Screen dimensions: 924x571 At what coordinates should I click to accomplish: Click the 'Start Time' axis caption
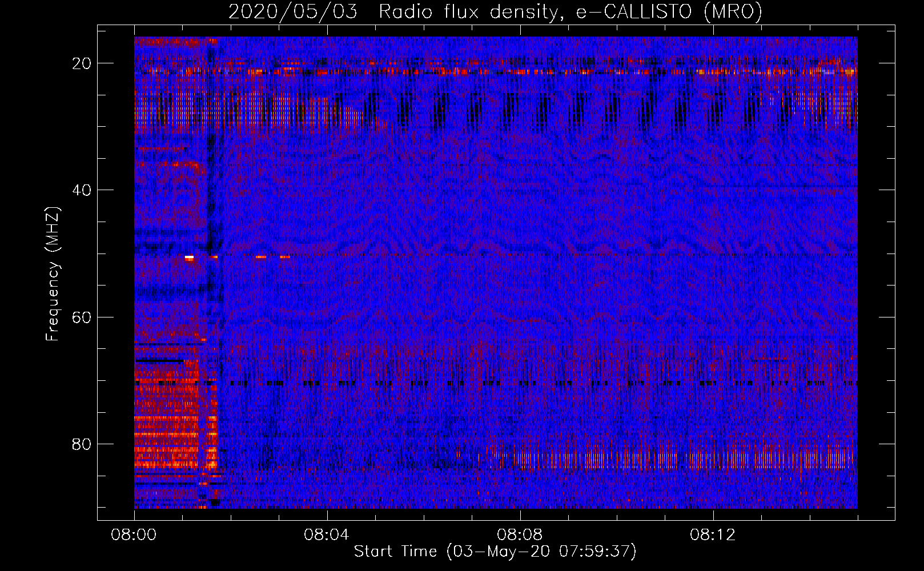pyautogui.click(x=495, y=551)
